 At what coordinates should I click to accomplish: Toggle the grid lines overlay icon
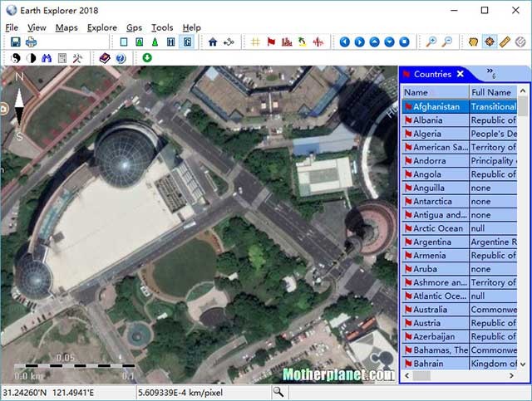pyautogui.click(x=255, y=42)
